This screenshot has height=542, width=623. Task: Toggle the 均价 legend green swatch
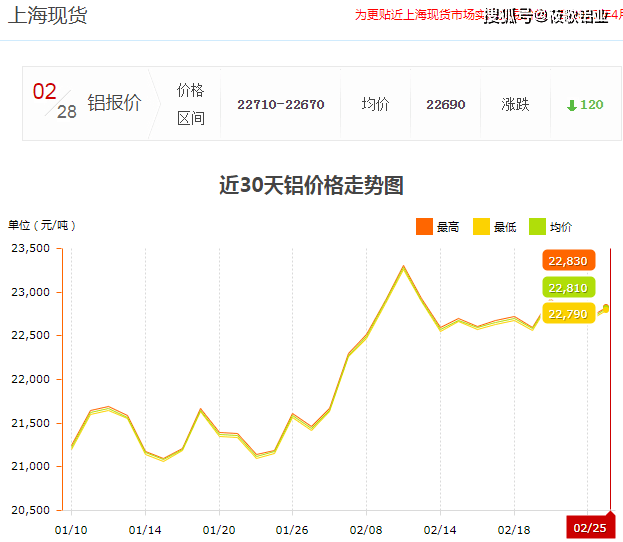pyautogui.click(x=537, y=226)
